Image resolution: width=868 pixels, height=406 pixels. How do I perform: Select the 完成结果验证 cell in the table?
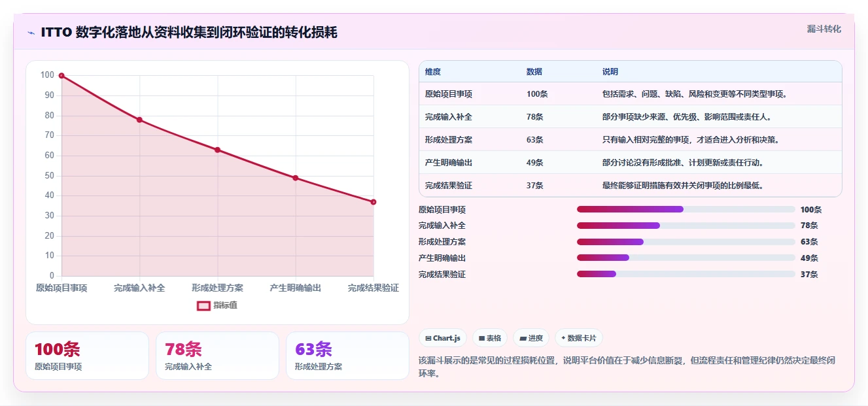point(449,186)
